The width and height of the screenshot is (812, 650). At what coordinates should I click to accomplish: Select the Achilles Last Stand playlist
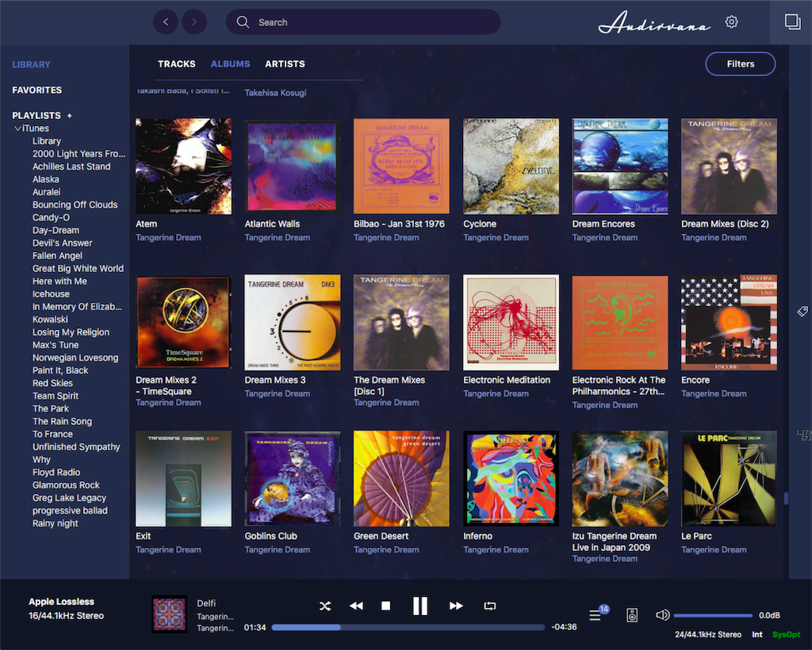71,166
